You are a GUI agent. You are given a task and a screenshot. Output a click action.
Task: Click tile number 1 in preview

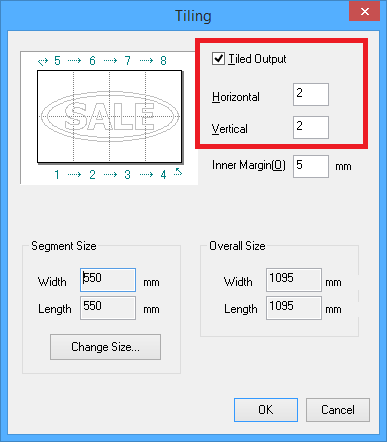57,174
